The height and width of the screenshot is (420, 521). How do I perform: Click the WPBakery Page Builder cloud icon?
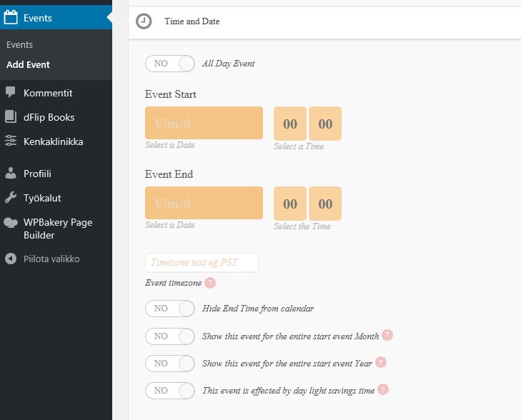(x=11, y=223)
